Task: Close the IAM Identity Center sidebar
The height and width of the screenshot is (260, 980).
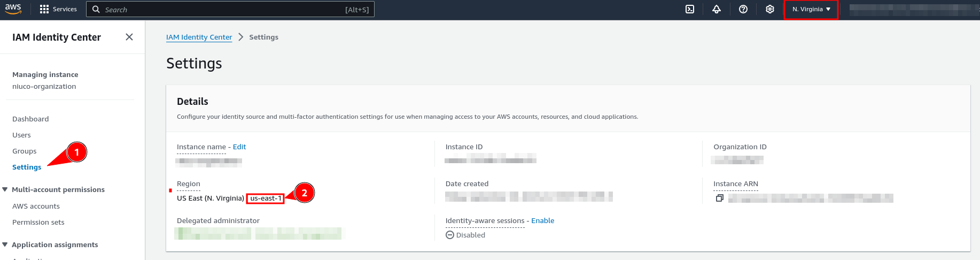Action: [x=129, y=37]
